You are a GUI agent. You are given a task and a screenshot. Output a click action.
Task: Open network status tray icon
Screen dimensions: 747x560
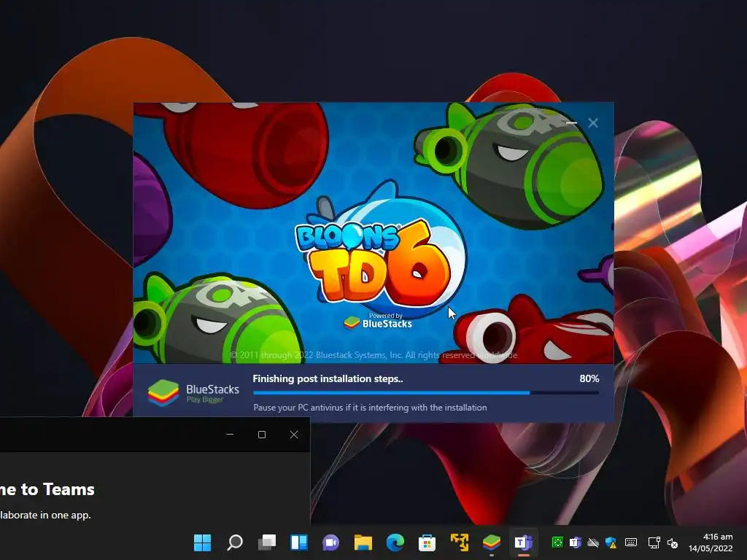tap(654, 542)
